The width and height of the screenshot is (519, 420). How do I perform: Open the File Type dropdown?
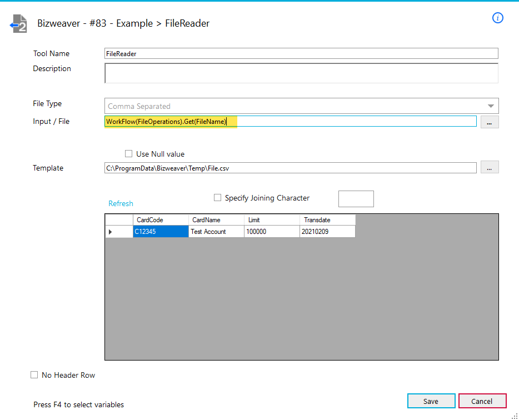click(301, 106)
